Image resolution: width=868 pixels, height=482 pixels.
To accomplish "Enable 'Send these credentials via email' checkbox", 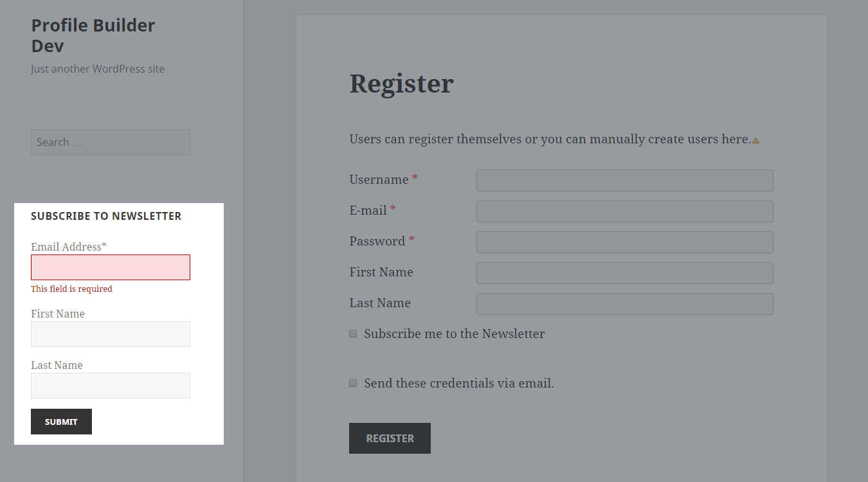I will (x=353, y=383).
